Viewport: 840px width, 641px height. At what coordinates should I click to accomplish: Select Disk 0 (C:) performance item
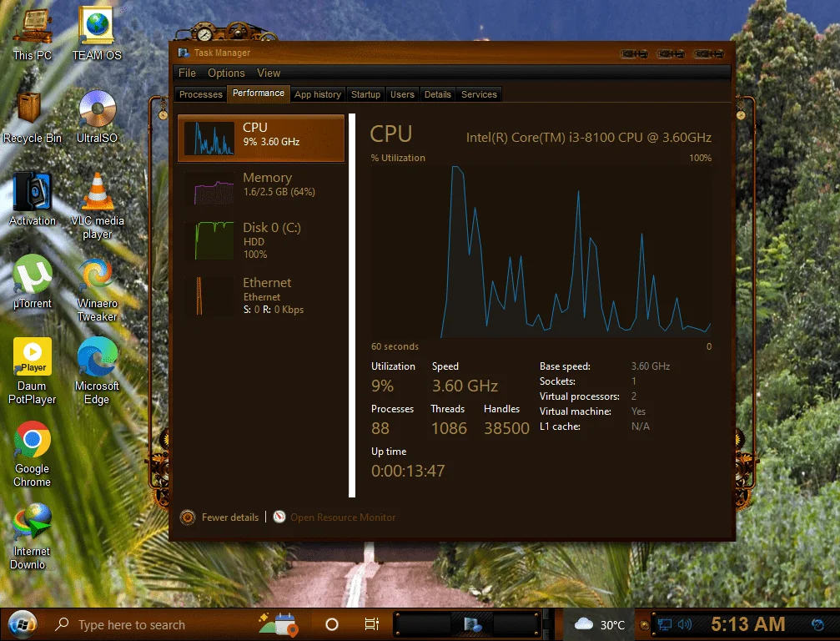(x=261, y=240)
